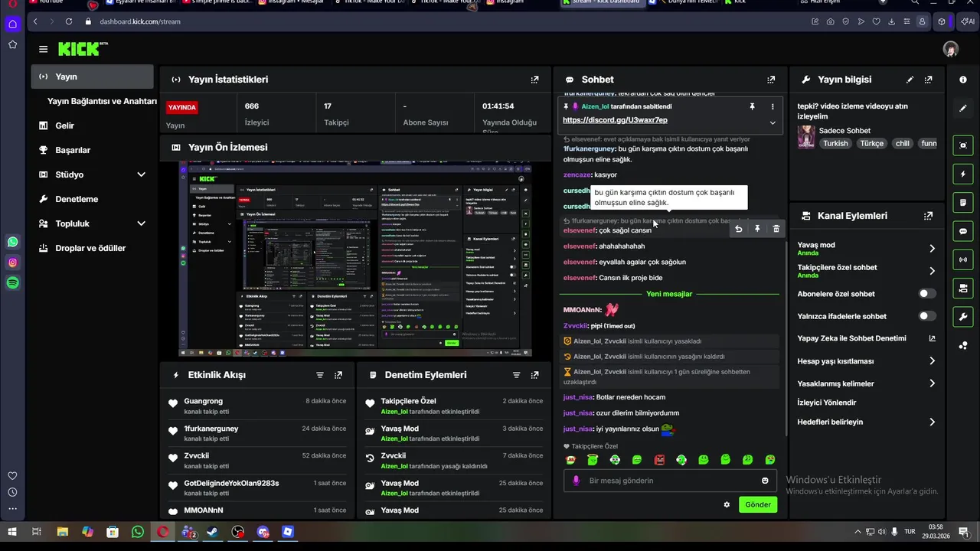Open Hedefleri belirleyin options
The image size is (980, 551).
932,422
